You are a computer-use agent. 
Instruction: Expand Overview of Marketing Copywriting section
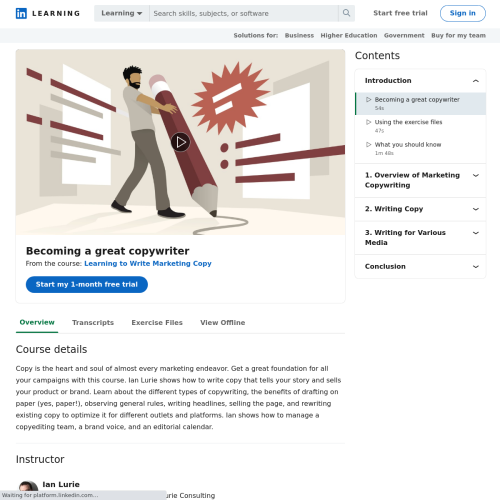476,175
